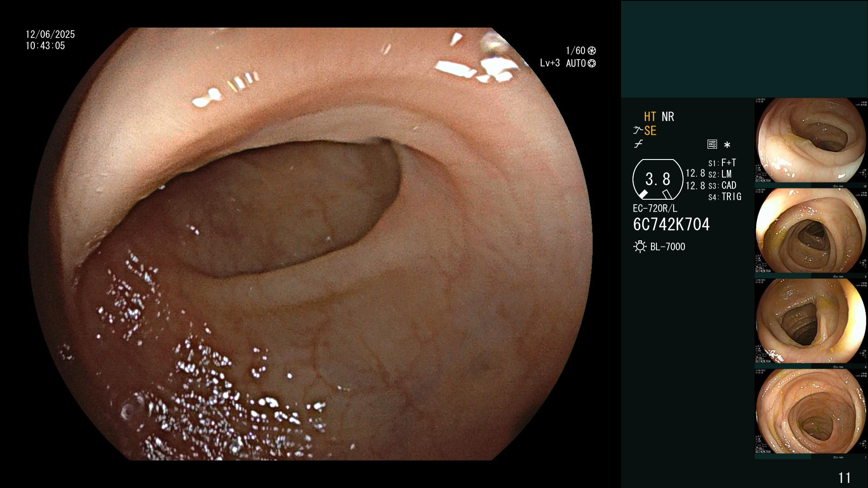The width and height of the screenshot is (868, 488).
Task: Open the second captured thumbnail image
Action: [x=811, y=231]
